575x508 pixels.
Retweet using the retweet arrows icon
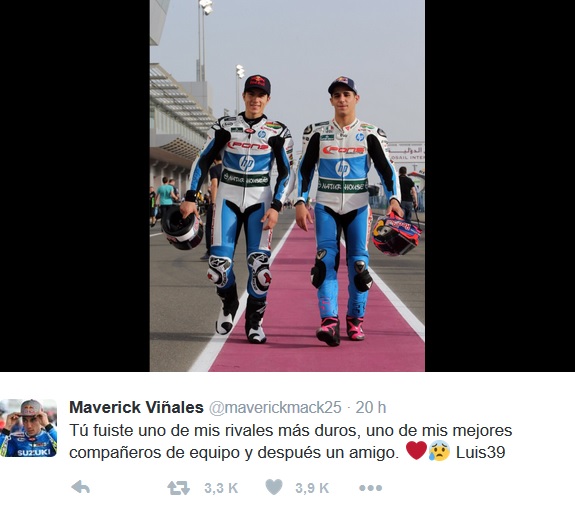tap(178, 488)
